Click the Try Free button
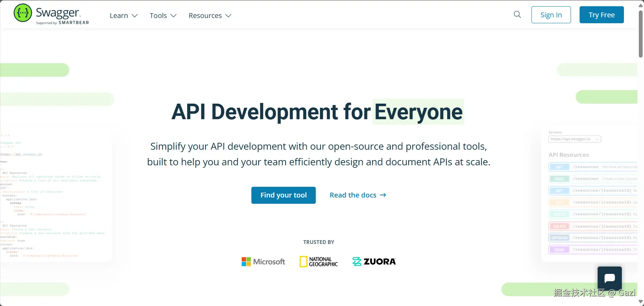The height and width of the screenshot is (306, 644). (x=602, y=15)
